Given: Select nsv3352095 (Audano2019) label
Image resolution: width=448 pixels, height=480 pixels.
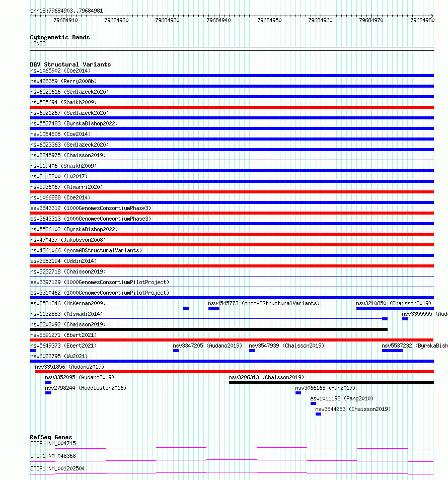Looking at the screenshot, I should click(x=80, y=377).
